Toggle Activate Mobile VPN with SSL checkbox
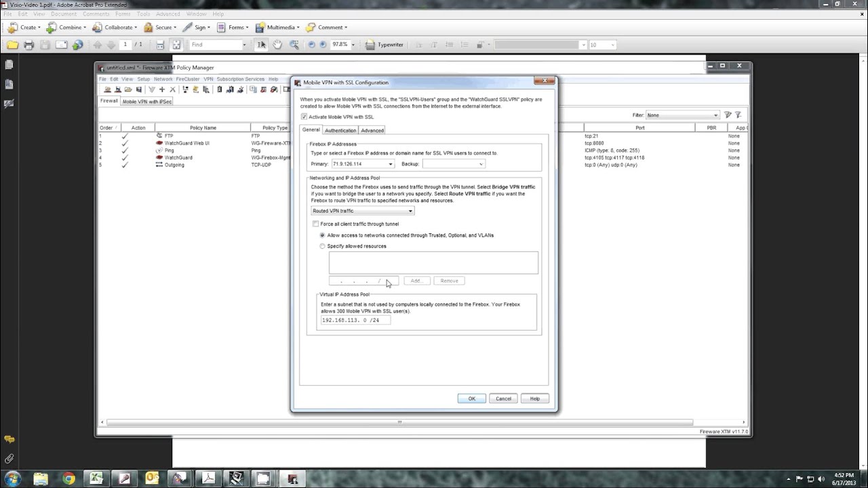 304,117
